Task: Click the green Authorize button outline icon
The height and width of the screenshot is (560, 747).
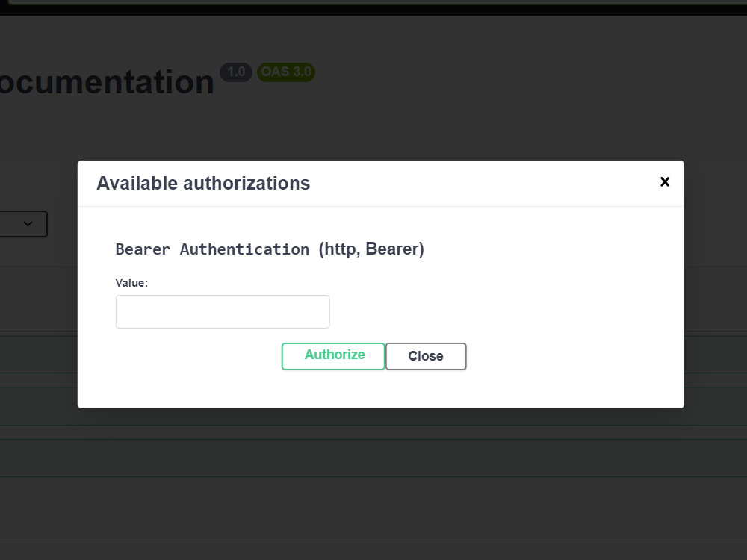Action: pyautogui.click(x=333, y=355)
